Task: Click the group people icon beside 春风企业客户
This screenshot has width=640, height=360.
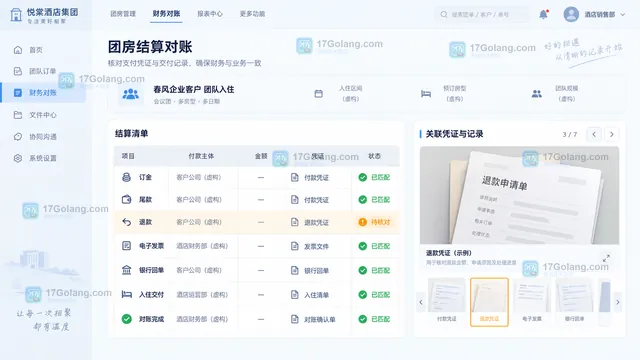Action: click(x=131, y=94)
